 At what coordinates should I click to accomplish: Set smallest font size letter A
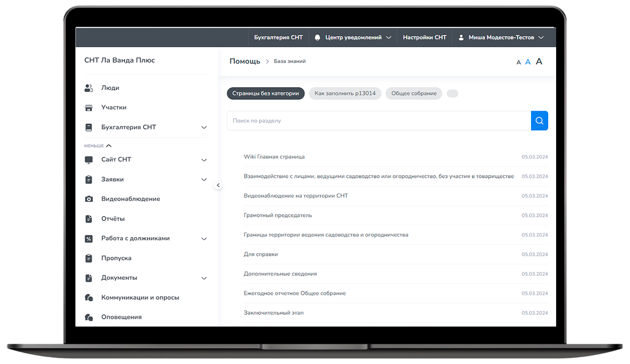519,62
